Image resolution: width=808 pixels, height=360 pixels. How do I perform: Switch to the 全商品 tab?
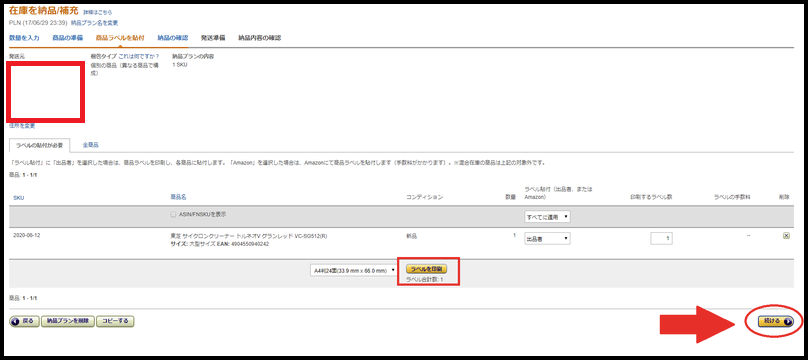coord(90,145)
